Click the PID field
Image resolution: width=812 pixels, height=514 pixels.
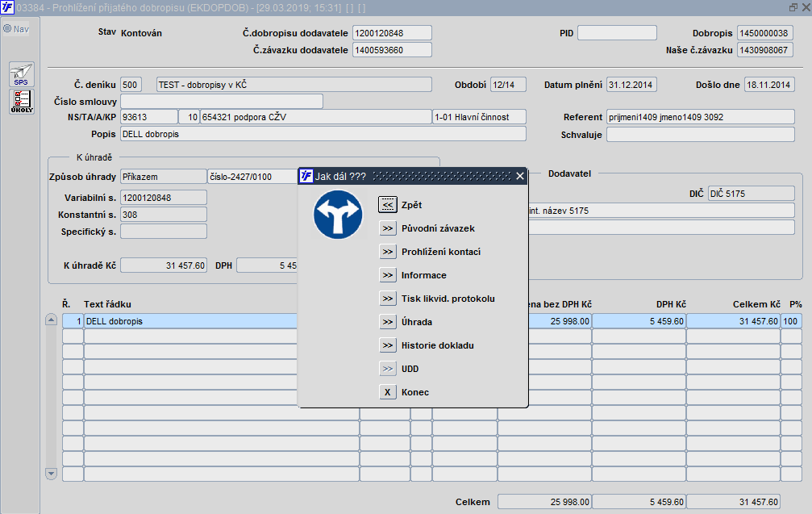(x=617, y=32)
